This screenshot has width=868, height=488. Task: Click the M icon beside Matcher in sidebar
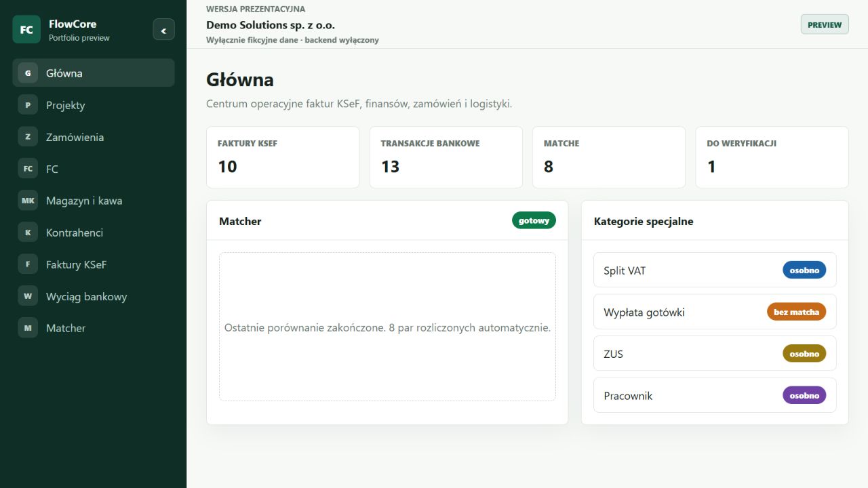pos(28,328)
